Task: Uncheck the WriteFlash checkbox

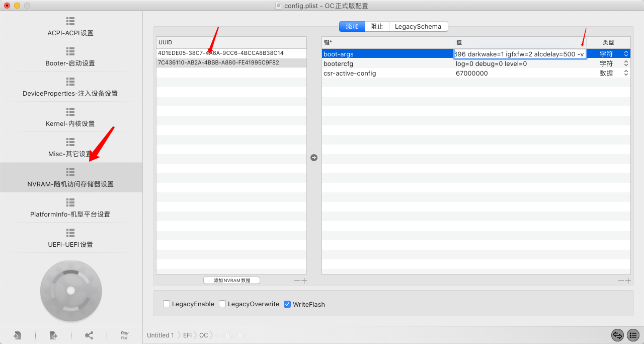Action: [x=287, y=304]
